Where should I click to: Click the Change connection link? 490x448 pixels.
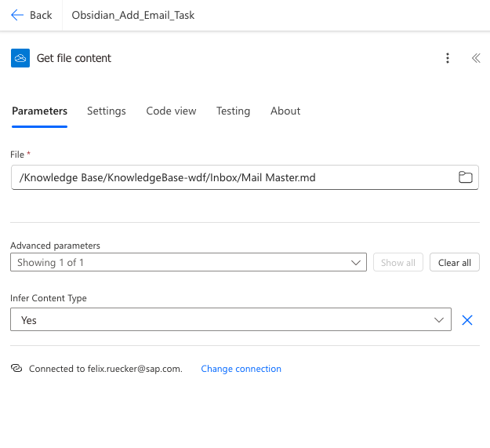(241, 369)
